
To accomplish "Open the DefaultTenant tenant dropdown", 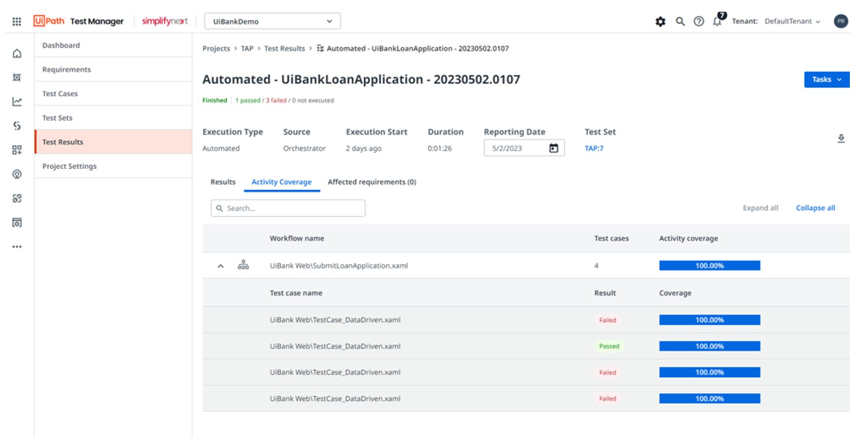I will click(x=792, y=21).
